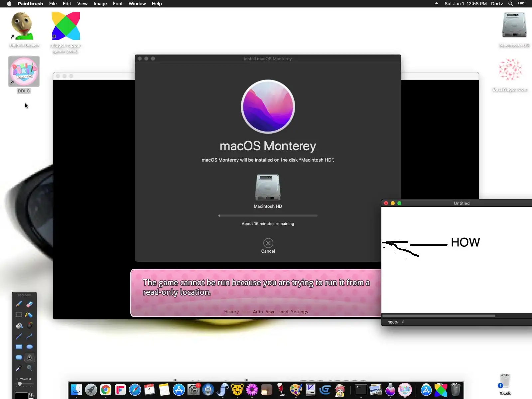Open the 100% zoom level dropdown
532x399 pixels.
396,322
